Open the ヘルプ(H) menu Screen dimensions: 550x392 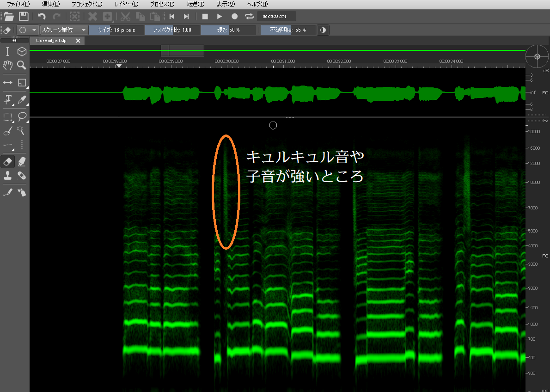click(x=257, y=4)
